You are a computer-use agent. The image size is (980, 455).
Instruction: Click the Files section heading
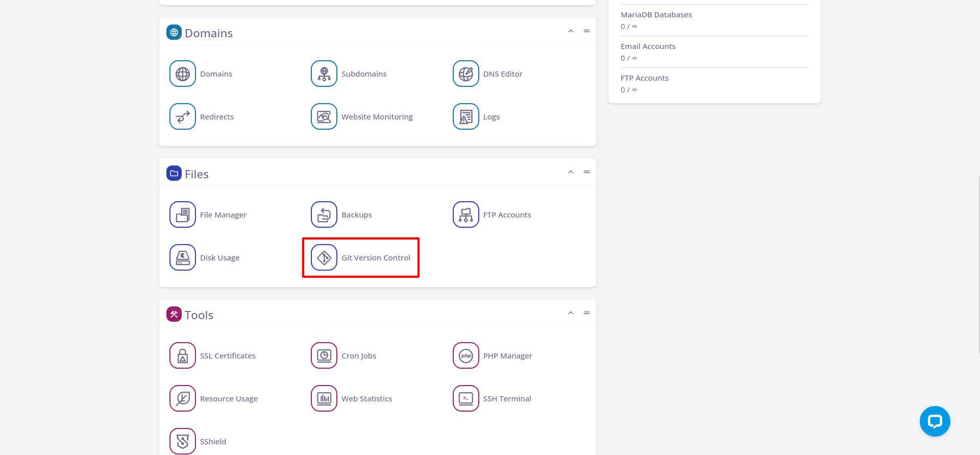pyautogui.click(x=197, y=174)
